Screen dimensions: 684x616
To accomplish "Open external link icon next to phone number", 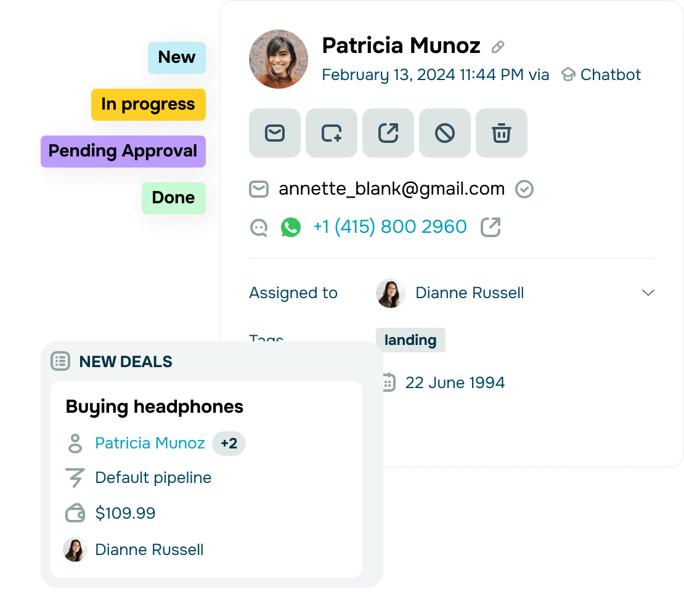I will pyautogui.click(x=491, y=227).
